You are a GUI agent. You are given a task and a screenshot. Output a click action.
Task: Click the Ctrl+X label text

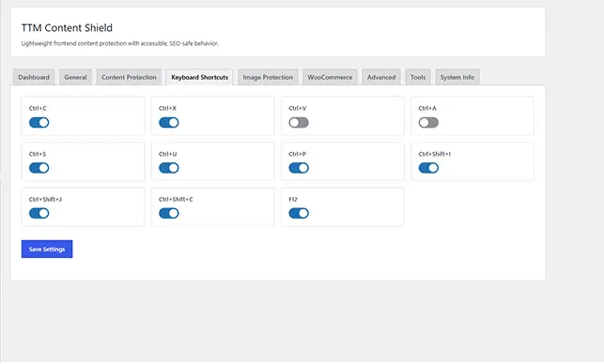(x=167, y=109)
